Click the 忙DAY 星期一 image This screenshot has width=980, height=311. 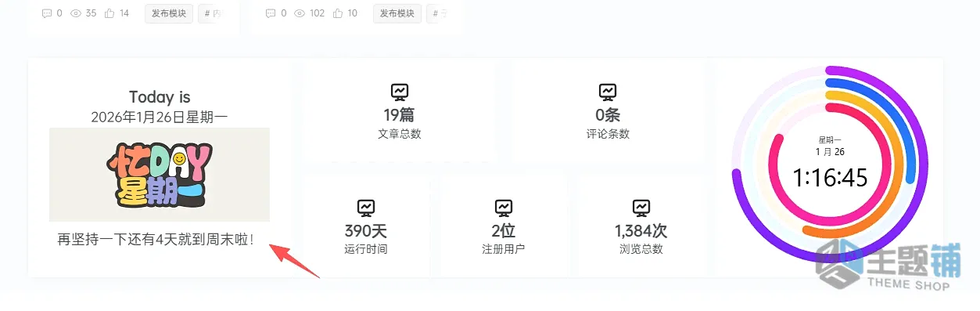160,175
